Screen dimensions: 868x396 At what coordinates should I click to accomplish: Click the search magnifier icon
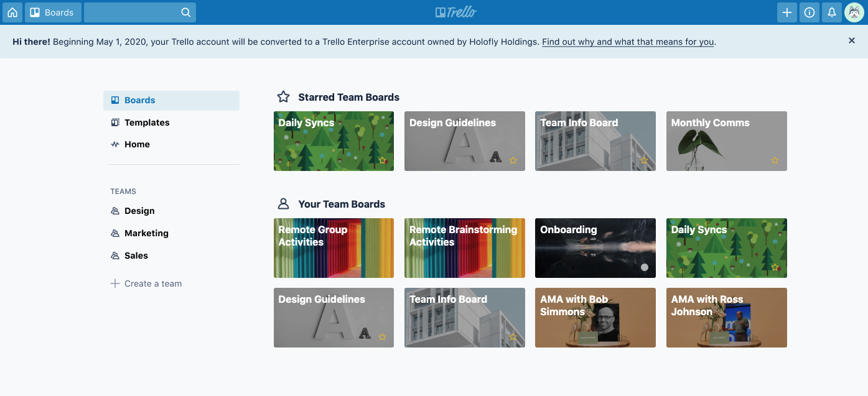[186, 12]
